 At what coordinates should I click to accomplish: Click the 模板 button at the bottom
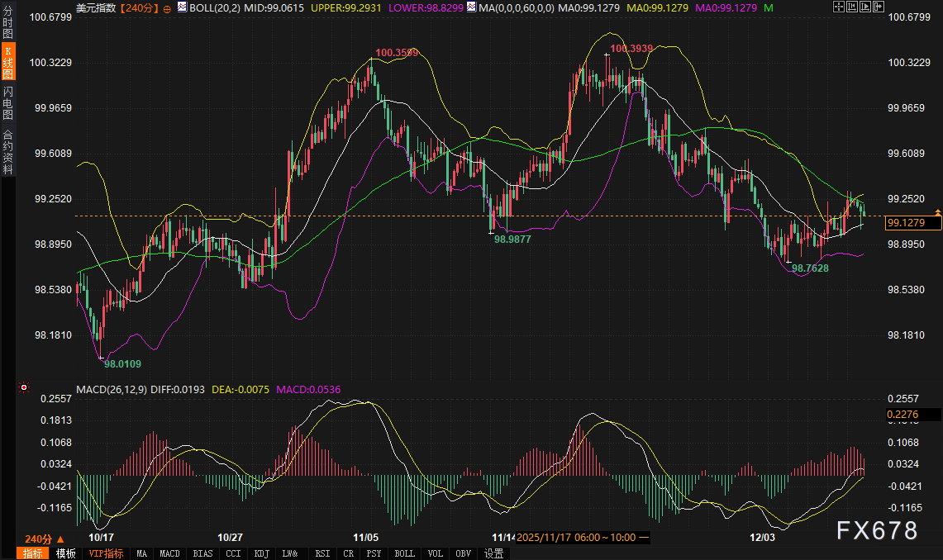(65, 553)
